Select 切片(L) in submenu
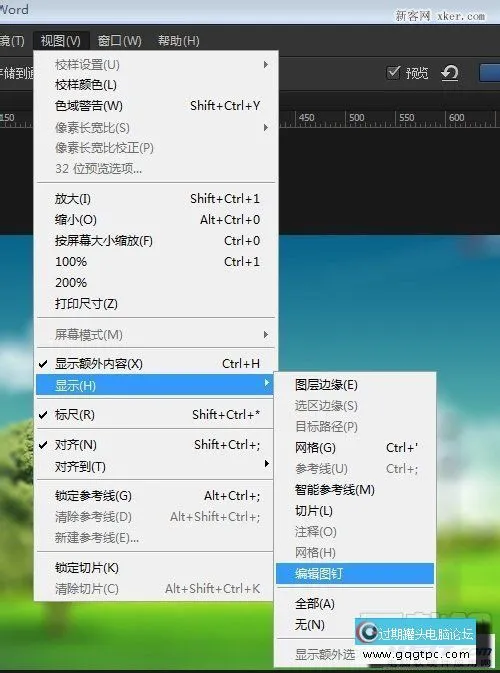500x673 pixels. pos(355,511)
